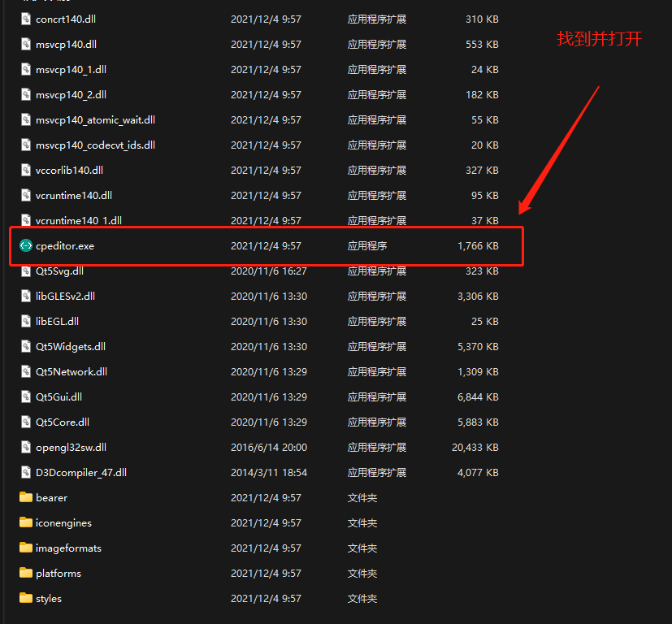
Task: Select the msvcp140_atomic_wait.dll file name
Action: point(95,119)
